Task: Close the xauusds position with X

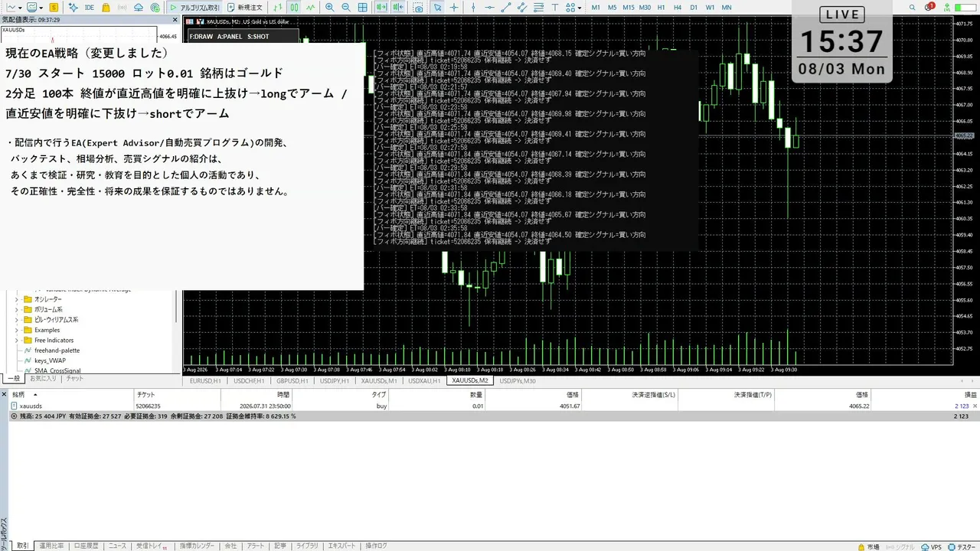Action: (x=975, y=406)
